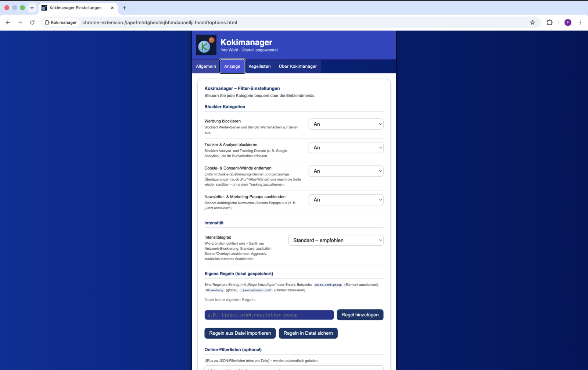Click the custom rule input field

coord(269,315)
